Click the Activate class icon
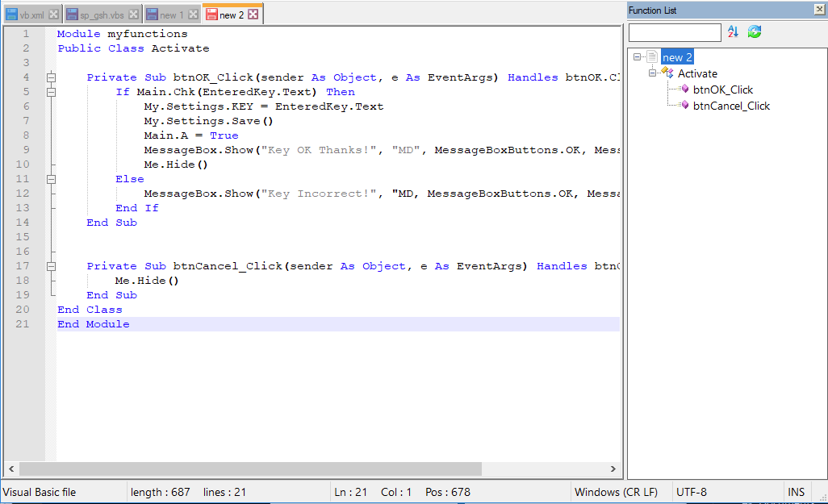Screen dimensions: 828x504 coord(667,73)
